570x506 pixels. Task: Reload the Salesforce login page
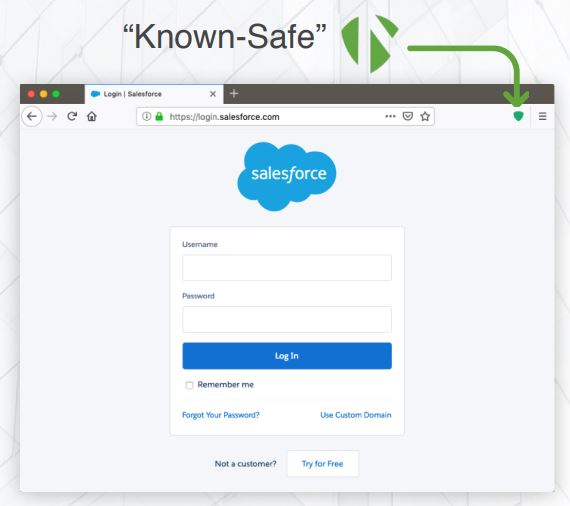click(72, 116)
